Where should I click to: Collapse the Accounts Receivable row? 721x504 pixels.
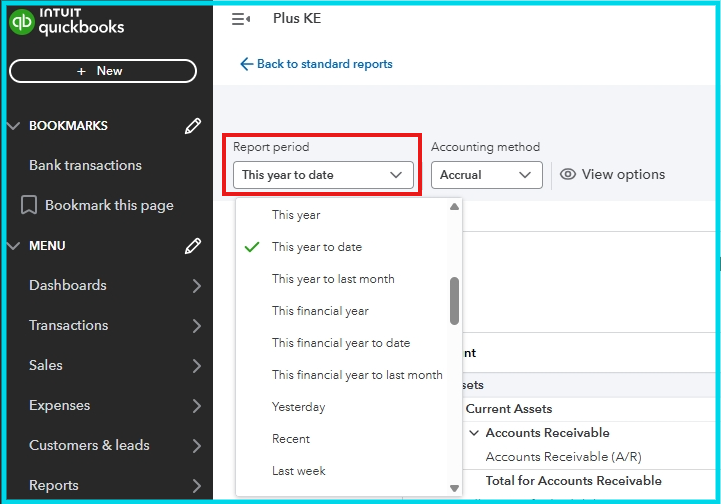point(474,433)
